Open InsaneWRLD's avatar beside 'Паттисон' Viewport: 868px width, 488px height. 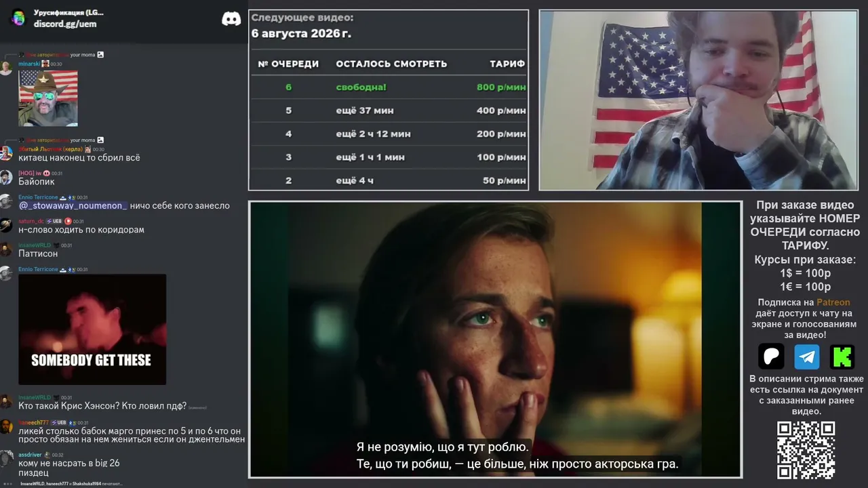point(6,249)
